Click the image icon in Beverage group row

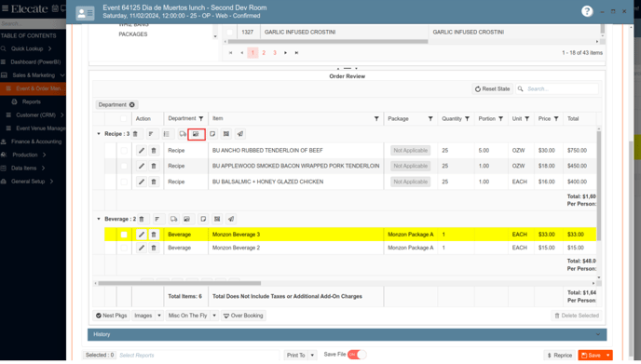[x=187, y=220]
